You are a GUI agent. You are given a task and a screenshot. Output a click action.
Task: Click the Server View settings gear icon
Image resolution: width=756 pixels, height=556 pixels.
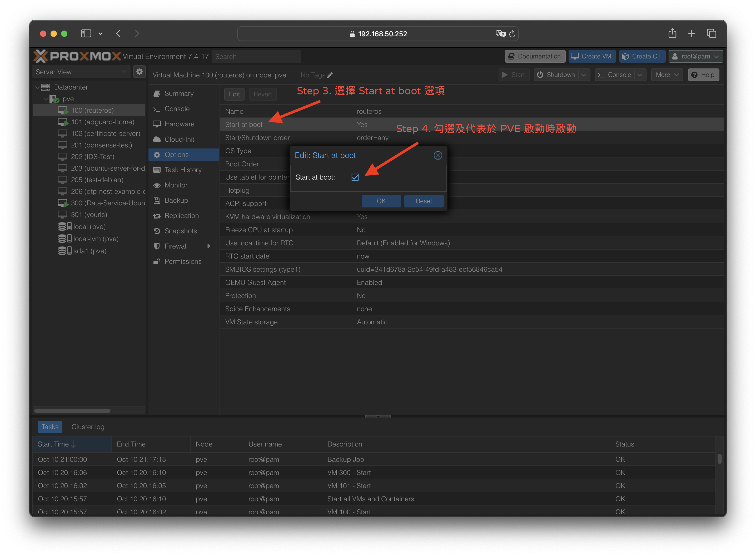tap(139, 72)
